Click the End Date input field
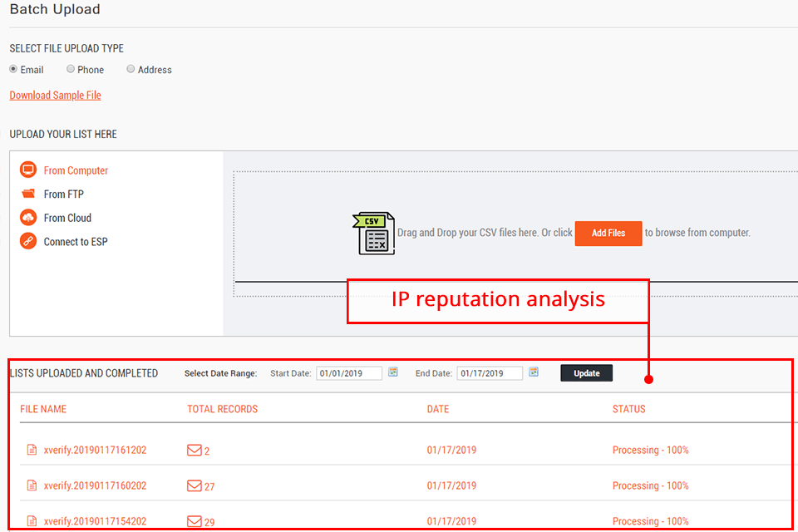Viewport: 798px width, 532px height. (x=490, y=373)
